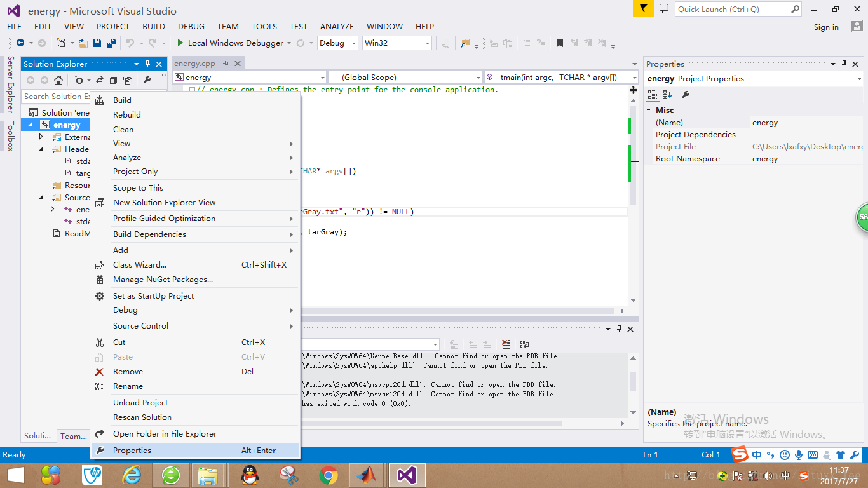The image size is (868, 488).
Task: Switch to Team Explorer tab
Action: [x=73, y=436]
